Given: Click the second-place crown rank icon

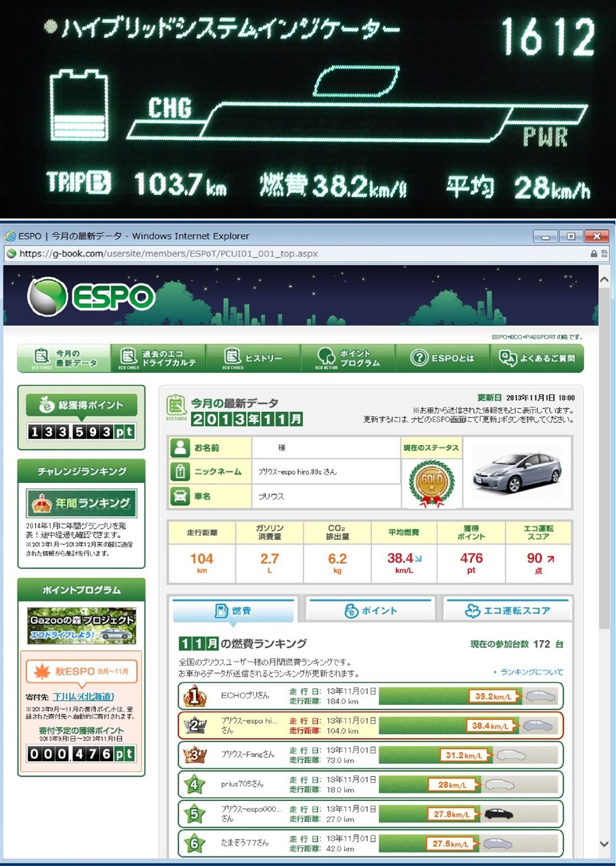Looking at the screenshot, I should coord(195,725).
